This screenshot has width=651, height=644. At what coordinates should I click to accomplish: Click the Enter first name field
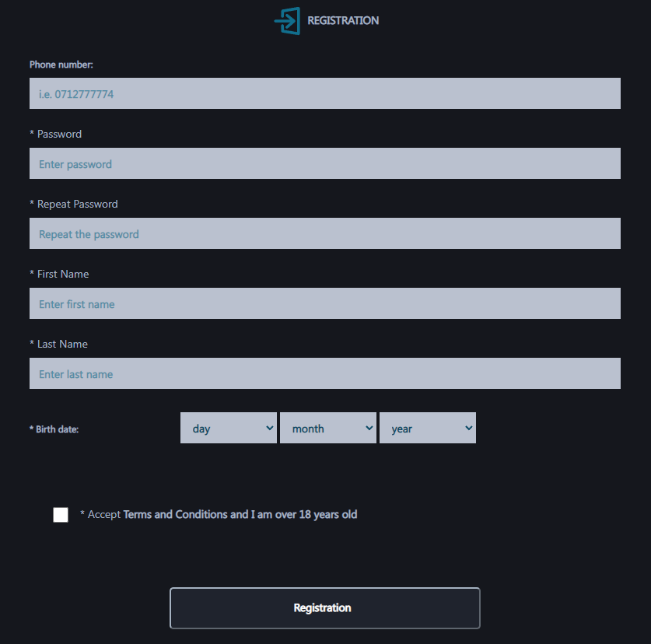point(324,303)
